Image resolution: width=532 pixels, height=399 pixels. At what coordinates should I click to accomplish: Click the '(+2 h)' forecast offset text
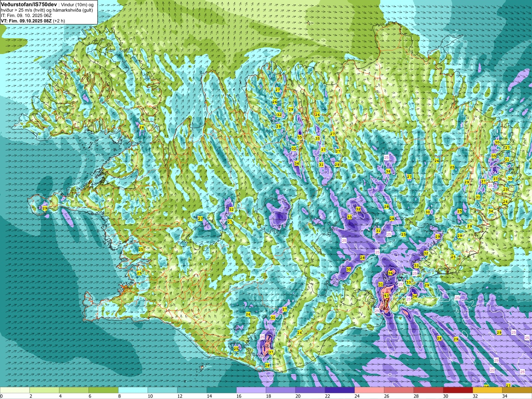[59, 21]
